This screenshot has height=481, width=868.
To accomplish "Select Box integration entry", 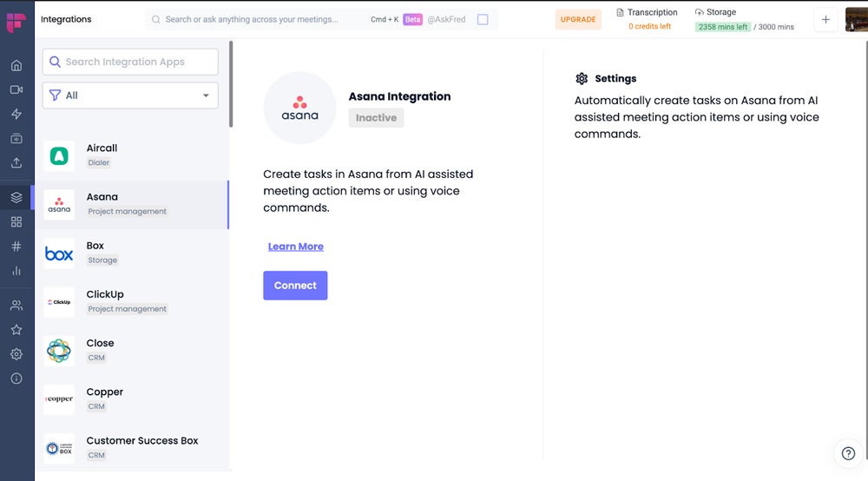I will click(x=132, y=254).
